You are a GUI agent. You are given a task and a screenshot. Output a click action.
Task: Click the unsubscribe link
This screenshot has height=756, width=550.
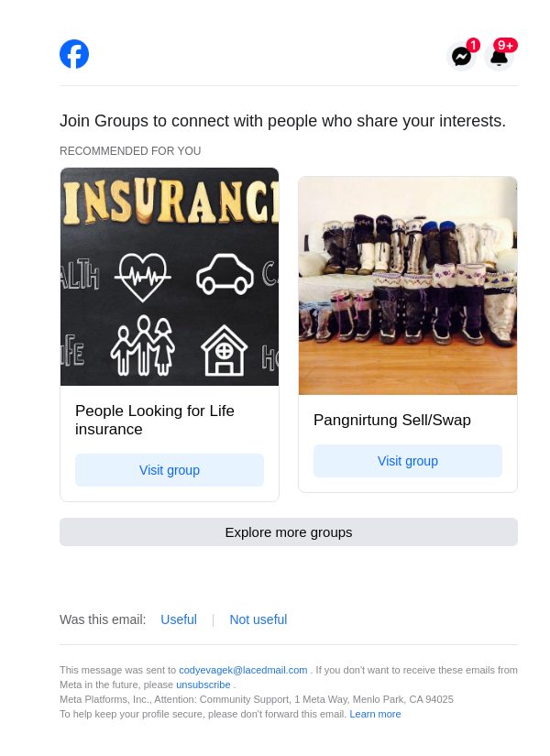[203, 685]
